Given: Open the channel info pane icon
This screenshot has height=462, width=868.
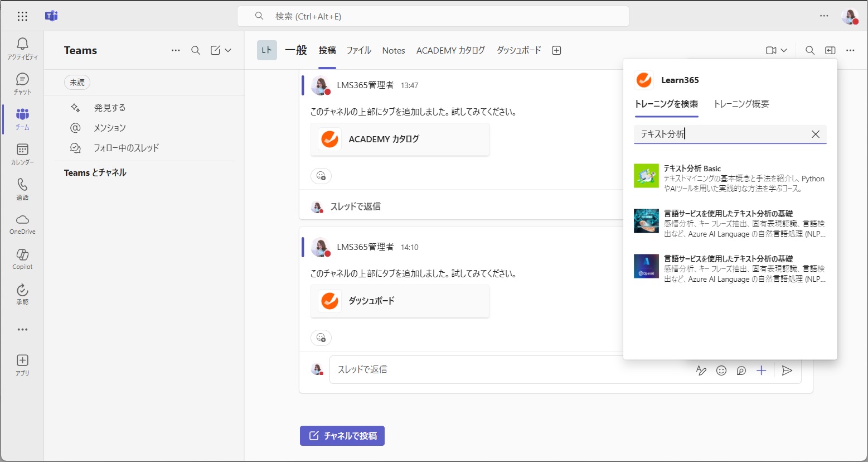Looking at the screenshot, I should 830,50.
